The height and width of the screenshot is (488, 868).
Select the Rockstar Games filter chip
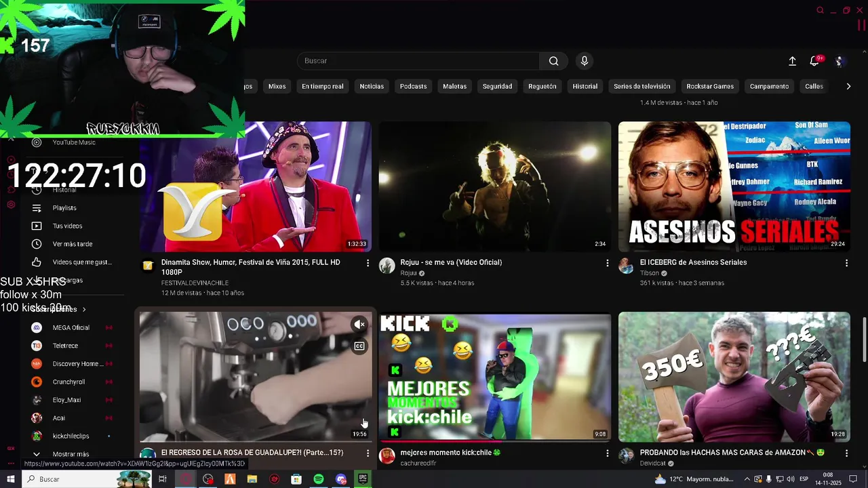(x=710, y=86)
